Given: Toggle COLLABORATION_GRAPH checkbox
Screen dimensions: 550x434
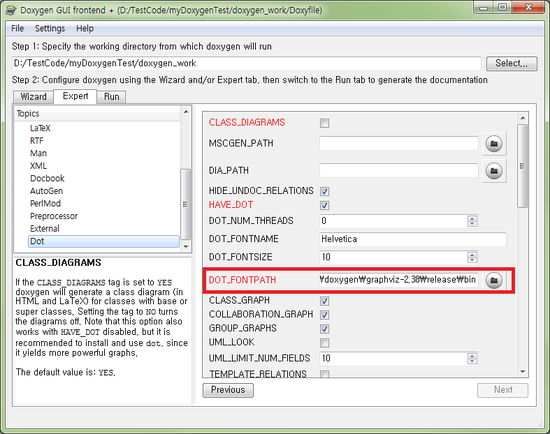Looking at the screenshot, I should click(x=324, y=315).
